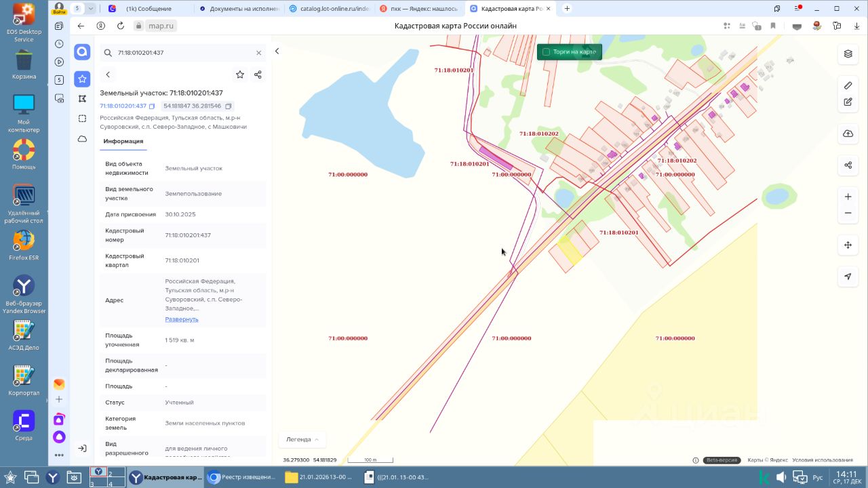Switch to catalog.lot-online.ru browser tab
The width and height of the screenshot is (868, 488).
[x=329, y=9]
